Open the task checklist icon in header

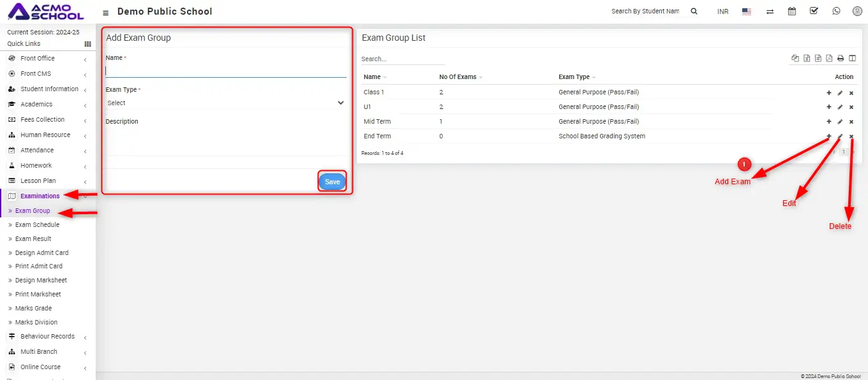click(814, 11)
